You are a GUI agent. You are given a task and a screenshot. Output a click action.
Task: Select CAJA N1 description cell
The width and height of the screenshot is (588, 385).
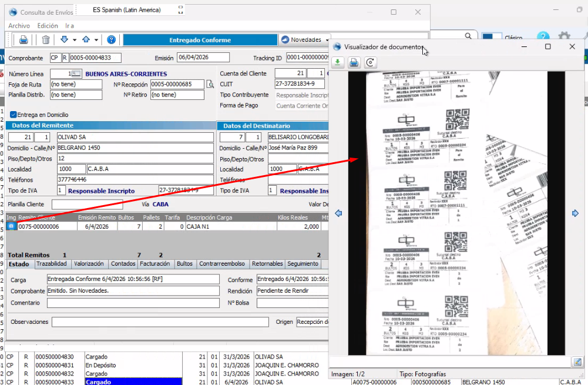(x=231, y=227)
